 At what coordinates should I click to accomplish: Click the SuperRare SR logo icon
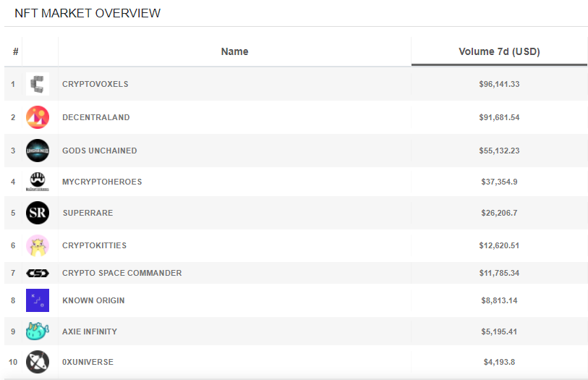(x=38, y=213)
